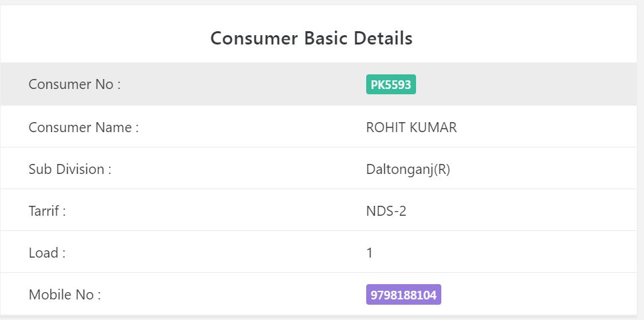Image resolution: width=644 pixels, height=320 pixels.
Task: Select the ROHIT KUMAR name value
Action: click(x=411, y=127)
